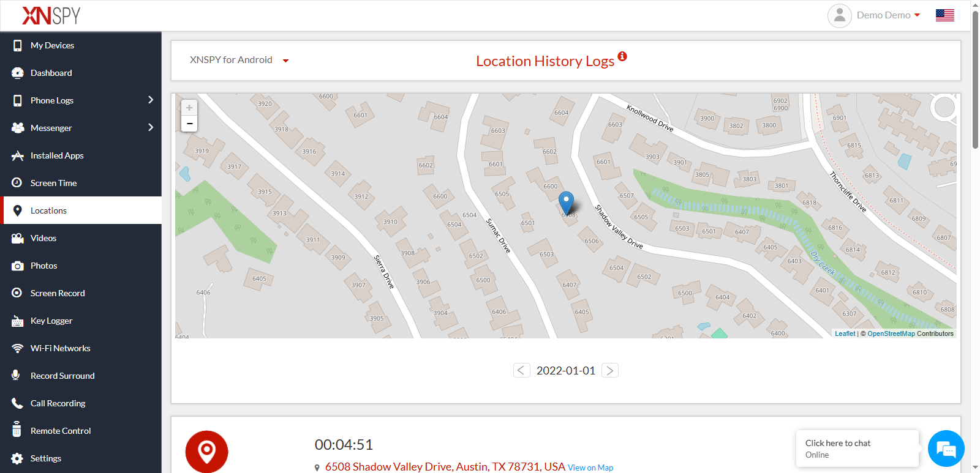Image resolution: width=980 pixels, height=473 pixels.
Task: Click the 'Click here to chat' box
Action: [x=858, y=449]
